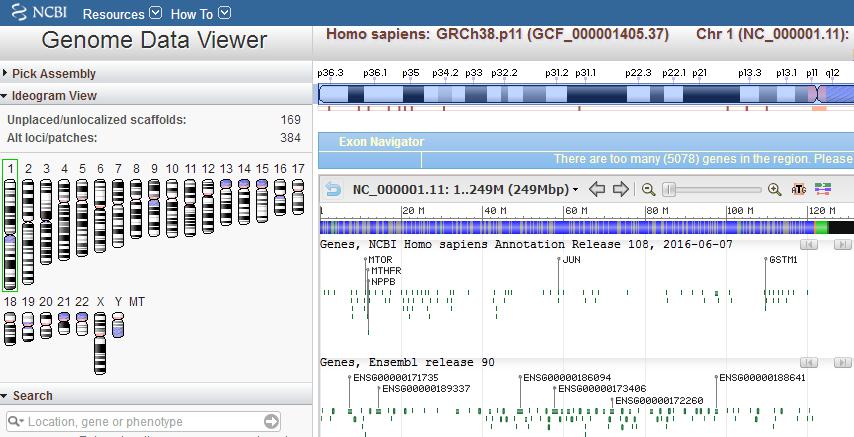Click the Location, gene or phenotype search field
This screenshot has width=854, height=437.
click(144, 422)
